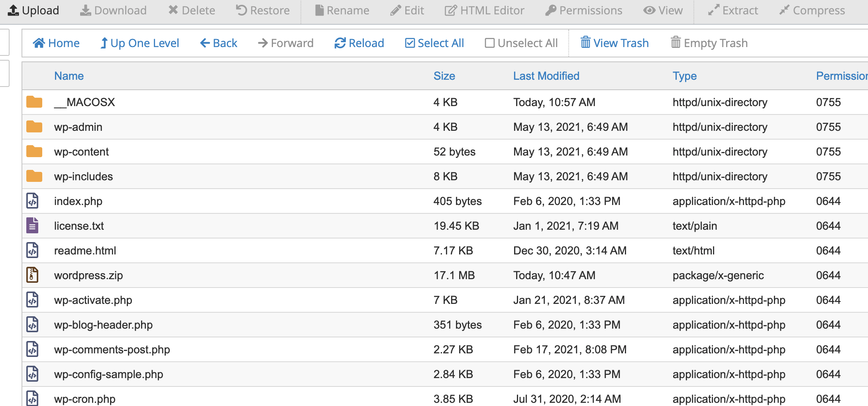
Task: Select the wordpress.zip archive file icon
Action: [33, 275]
